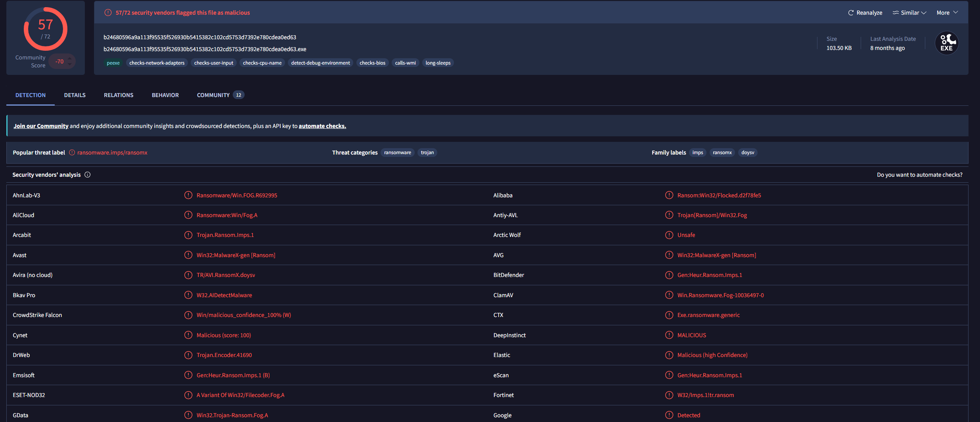The height and width of the screenshot is (422, 980).
Task: Open the Community tab
Action: click(220, 95)
